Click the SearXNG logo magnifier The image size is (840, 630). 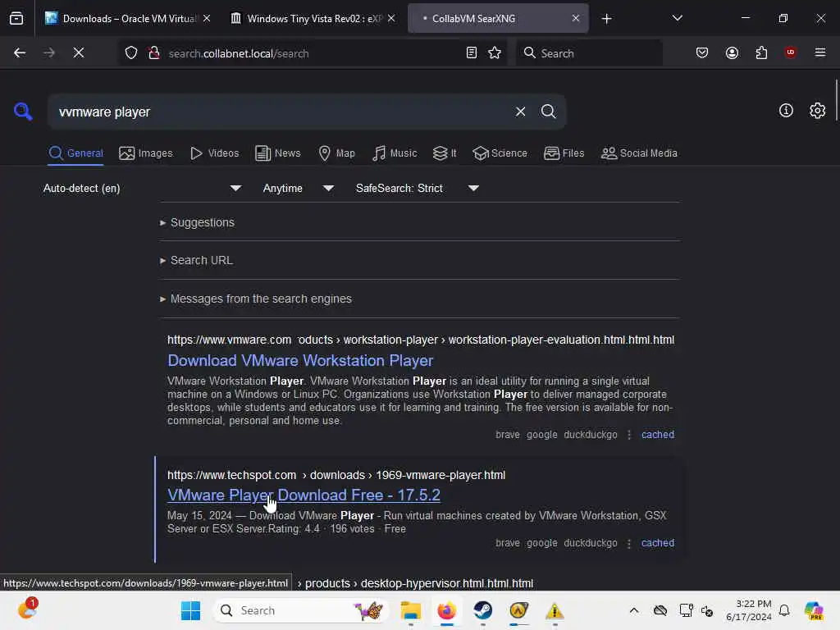tap(23, 112)
